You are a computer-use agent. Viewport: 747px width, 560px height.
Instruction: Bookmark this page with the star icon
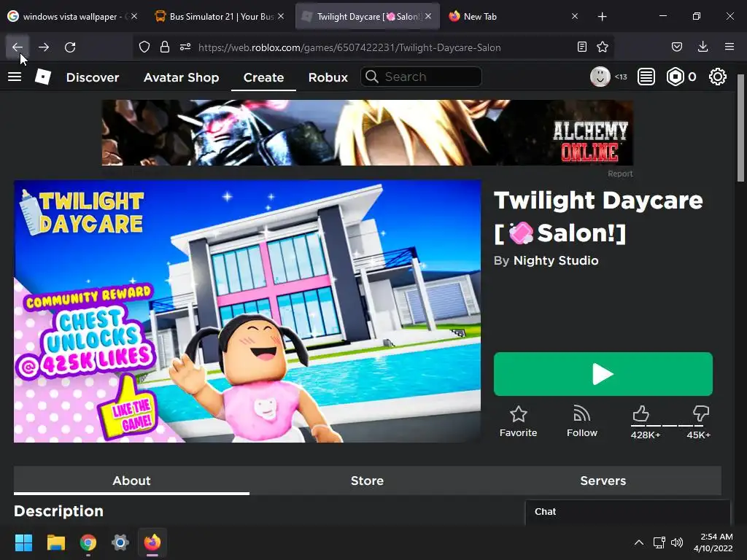tap(602, 47)
